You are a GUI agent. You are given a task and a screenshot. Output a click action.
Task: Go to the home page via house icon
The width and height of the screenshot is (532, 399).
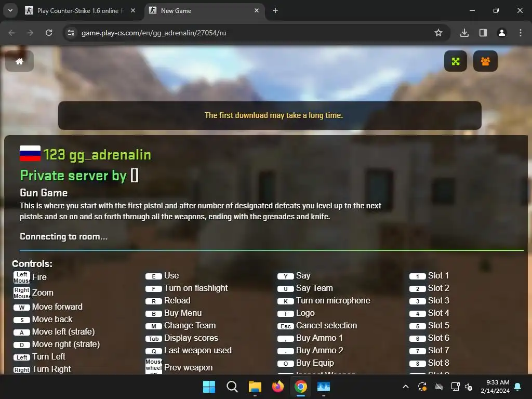[x=19, y=61]
